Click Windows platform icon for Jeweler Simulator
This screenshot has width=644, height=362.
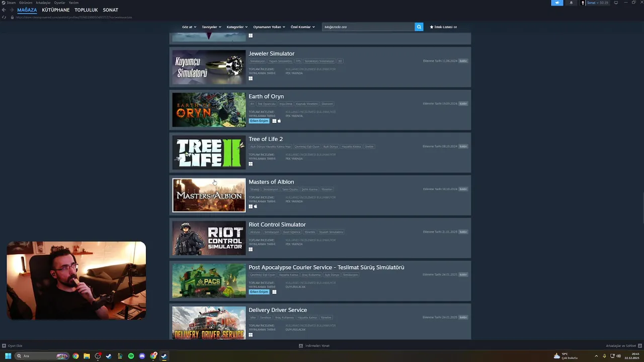[x=251, y=78]
